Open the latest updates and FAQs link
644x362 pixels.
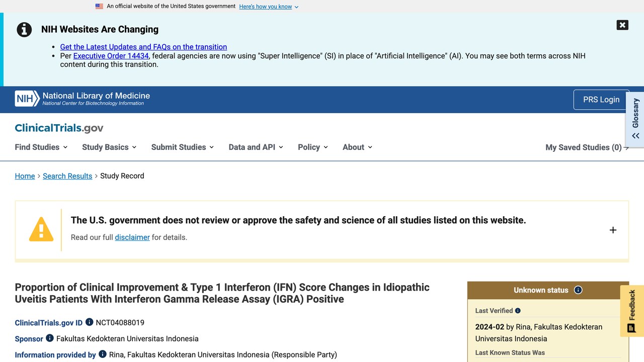143,47
